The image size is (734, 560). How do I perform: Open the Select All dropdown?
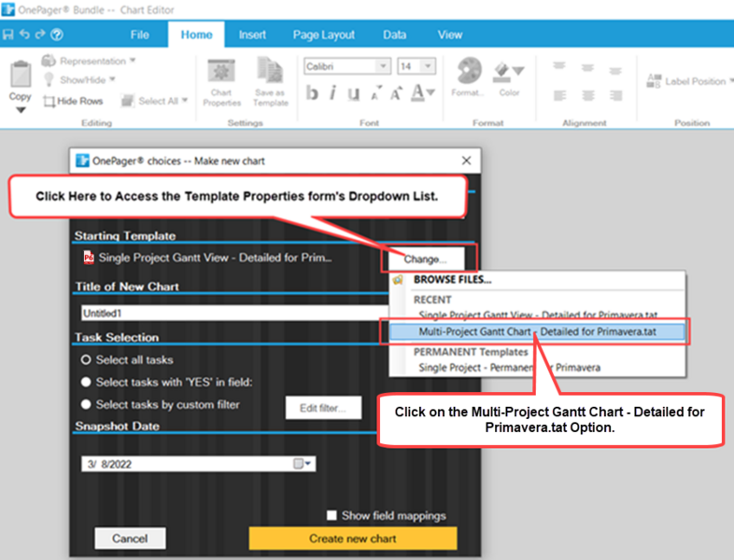point(154,101)
